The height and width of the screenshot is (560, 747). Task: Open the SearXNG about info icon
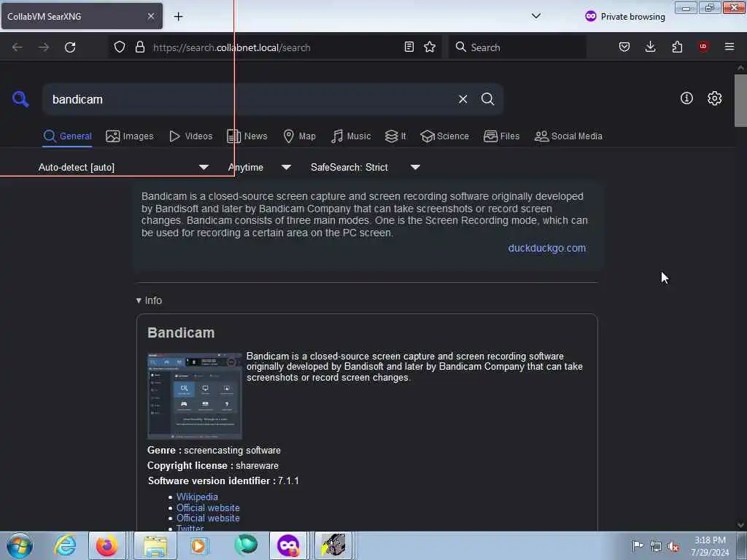(686, 98)
